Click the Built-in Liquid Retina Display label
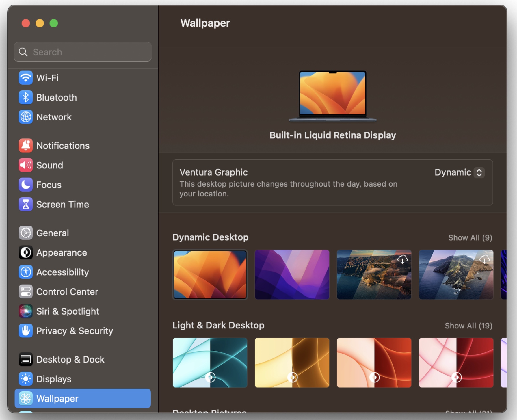 coord(333,135)
